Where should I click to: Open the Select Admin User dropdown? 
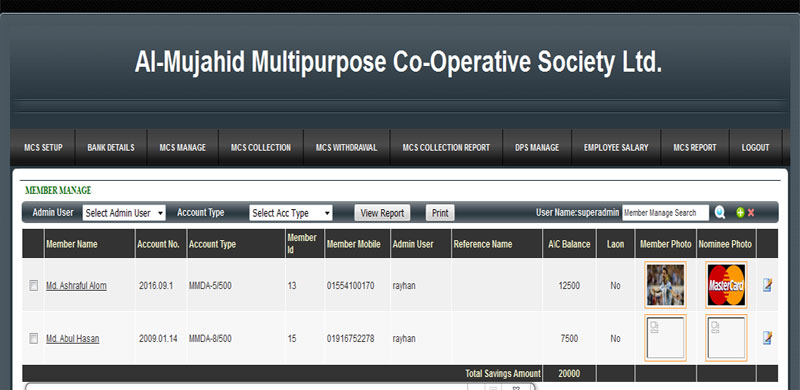point(124,213)
